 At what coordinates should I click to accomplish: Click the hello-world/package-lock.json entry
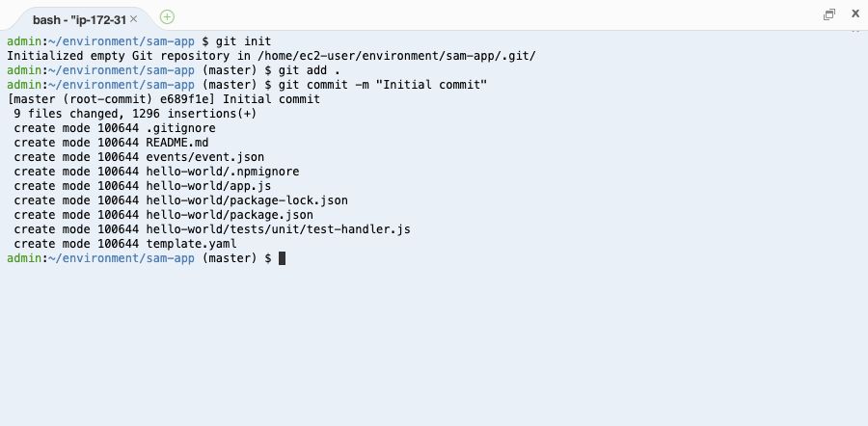247,200
